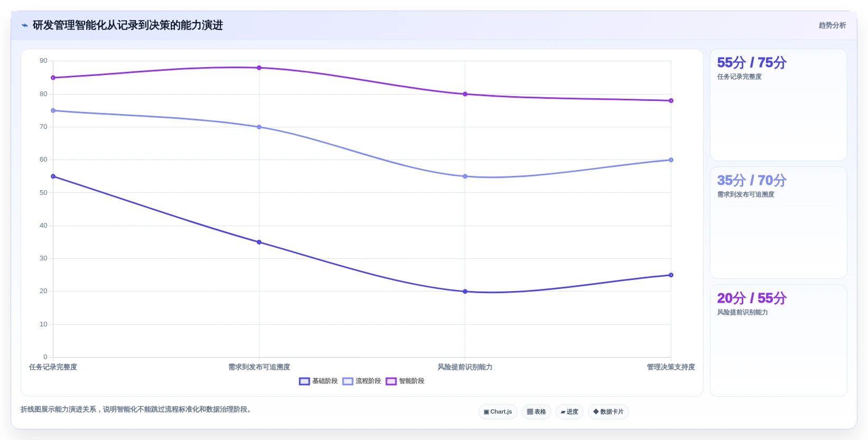Click the y-axis value 50

[x=43, y=193]
